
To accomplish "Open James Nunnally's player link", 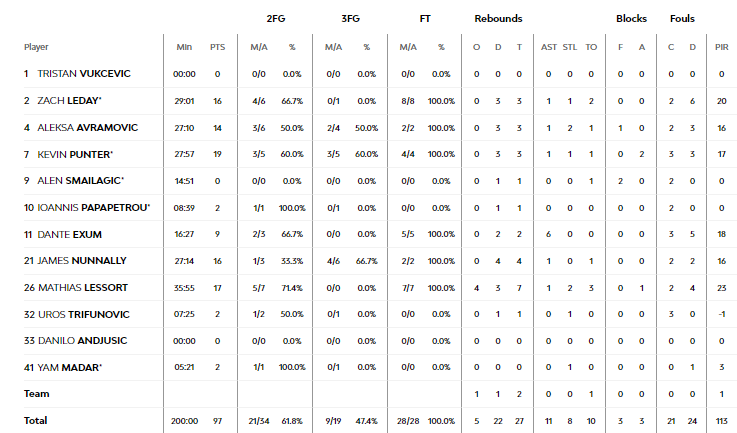I will point(82,260).
